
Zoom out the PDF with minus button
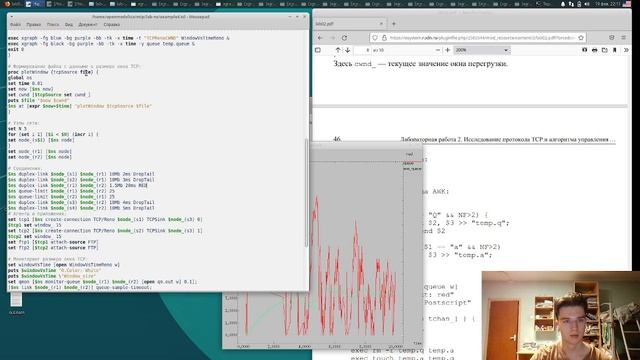[x=438, y=50]
